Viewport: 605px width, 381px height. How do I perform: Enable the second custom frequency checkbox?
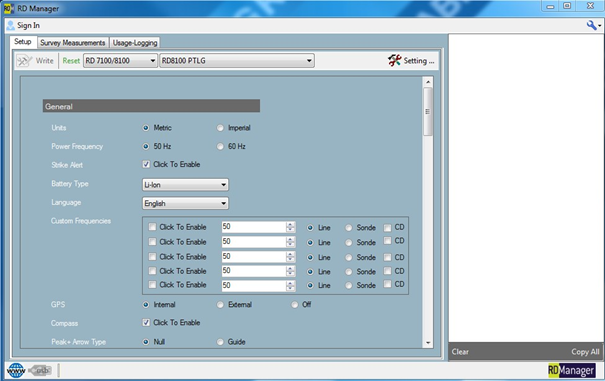pyautogui.click(x=152, y=242)
